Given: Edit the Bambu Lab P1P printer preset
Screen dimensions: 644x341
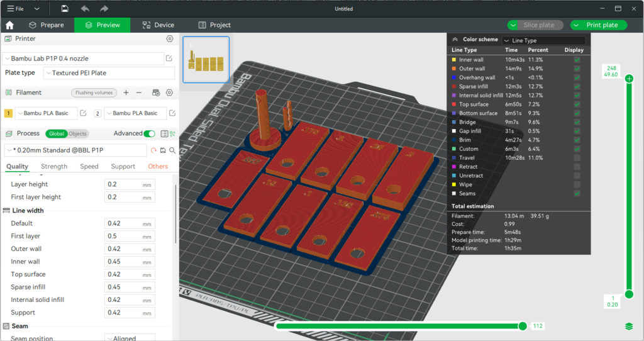Looking at the screenshot, I should (169, 59).
